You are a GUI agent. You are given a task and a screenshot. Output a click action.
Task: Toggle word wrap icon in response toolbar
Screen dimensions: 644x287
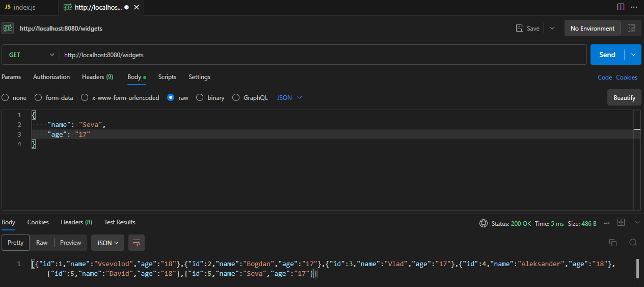137,243
